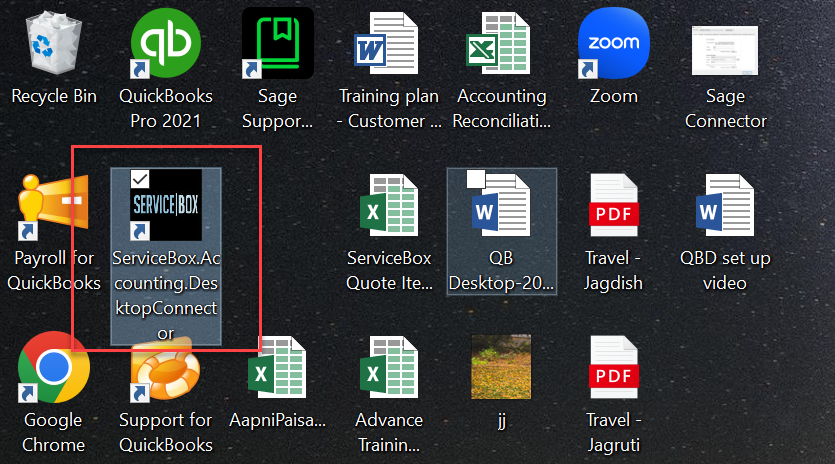Tick the QB Desktop document selection checkbox

476,179
